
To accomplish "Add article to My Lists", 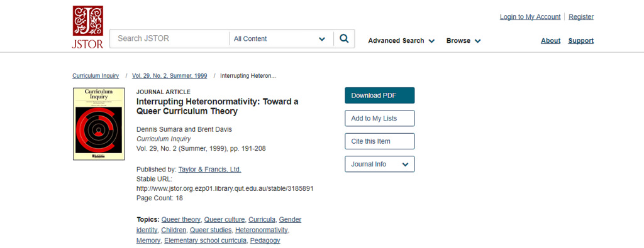I will (x=379, y=118).
